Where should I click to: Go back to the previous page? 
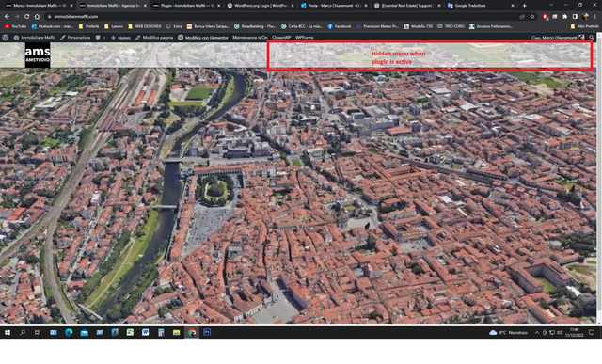point(7,17)
